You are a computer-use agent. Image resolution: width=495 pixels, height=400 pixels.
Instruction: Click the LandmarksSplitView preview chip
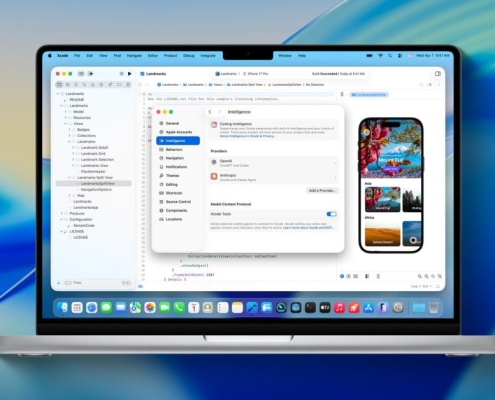[x=369, y=95]
